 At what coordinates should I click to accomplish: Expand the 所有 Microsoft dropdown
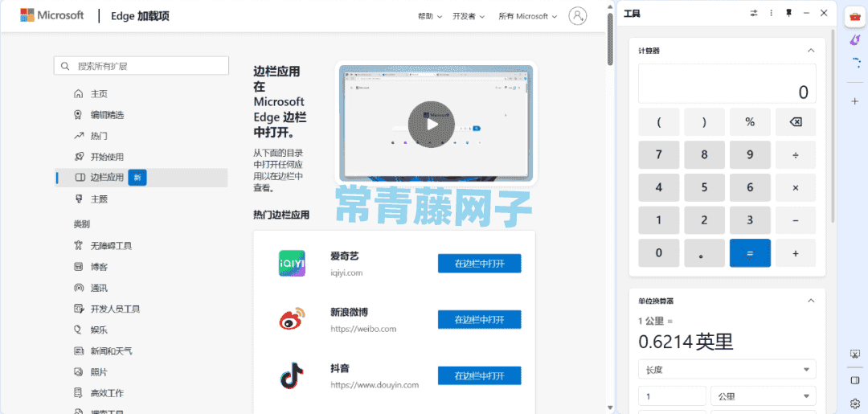(x=527, y=16)
